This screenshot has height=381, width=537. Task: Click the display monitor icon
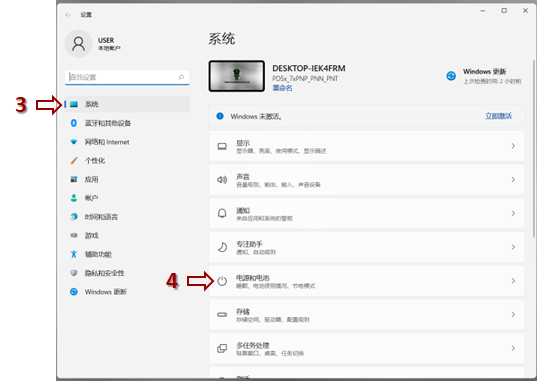pyautogui.click(x=222, y=146)
